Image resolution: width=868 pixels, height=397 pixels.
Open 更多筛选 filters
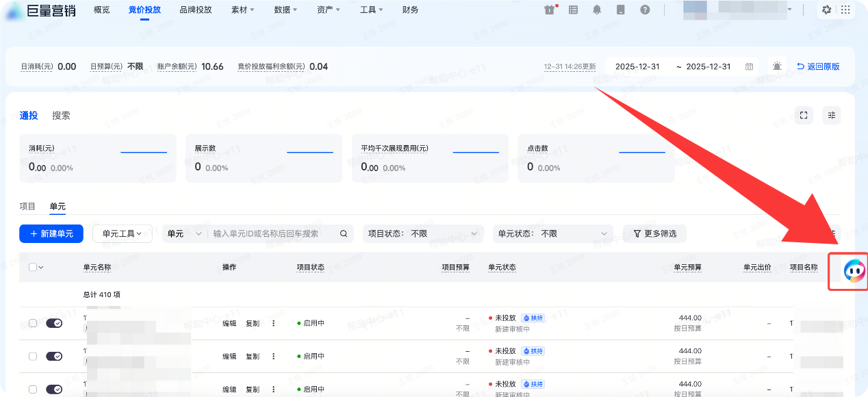(x=654, y=233)
